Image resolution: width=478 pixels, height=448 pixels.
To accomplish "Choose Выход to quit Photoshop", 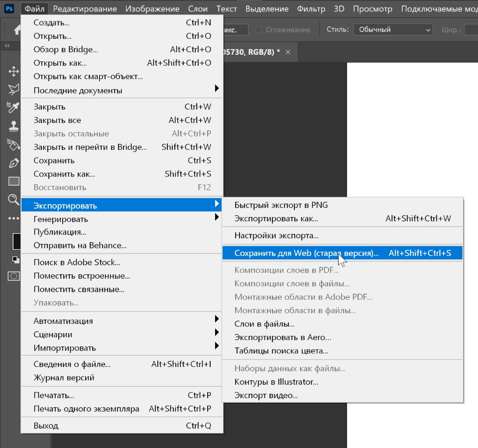I will [122, 426].
